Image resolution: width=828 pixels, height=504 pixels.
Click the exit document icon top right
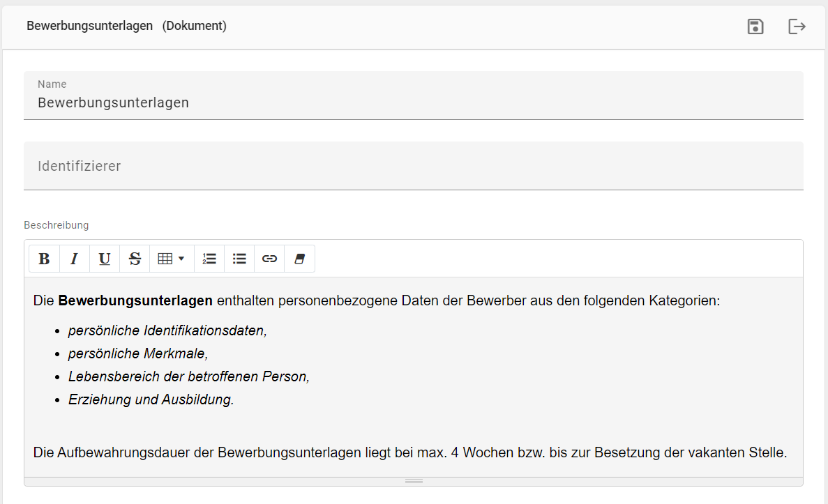click(797, 26)
